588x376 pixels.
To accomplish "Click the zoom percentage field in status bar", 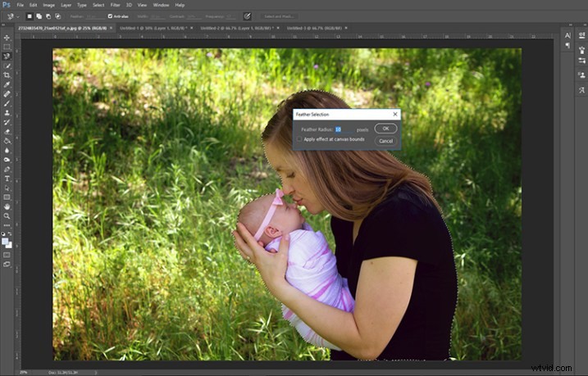I will tap(24, 373).
